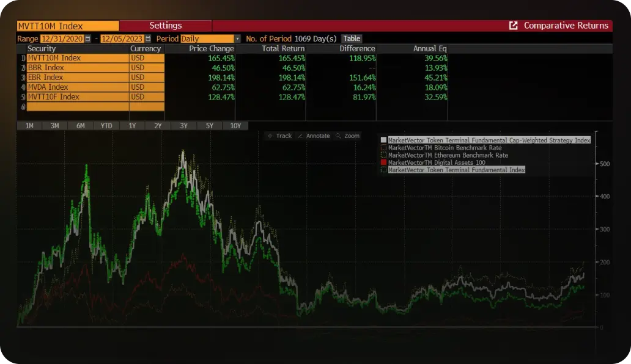Click USD currency for MVTT10M Index

click(x=147, y=58)
